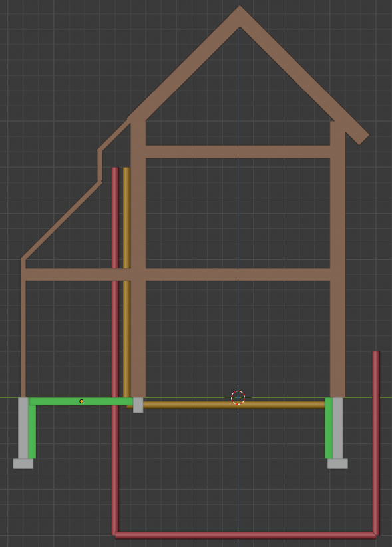392x547 pixels.
Task: Select the small grey block under the left brown column
Action: pos(138,405)
